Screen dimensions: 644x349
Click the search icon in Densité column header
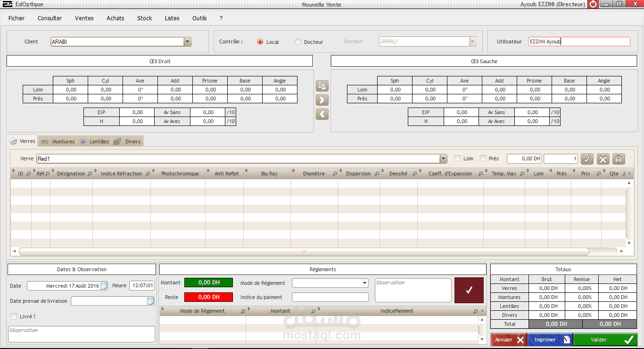coord(414,174)
